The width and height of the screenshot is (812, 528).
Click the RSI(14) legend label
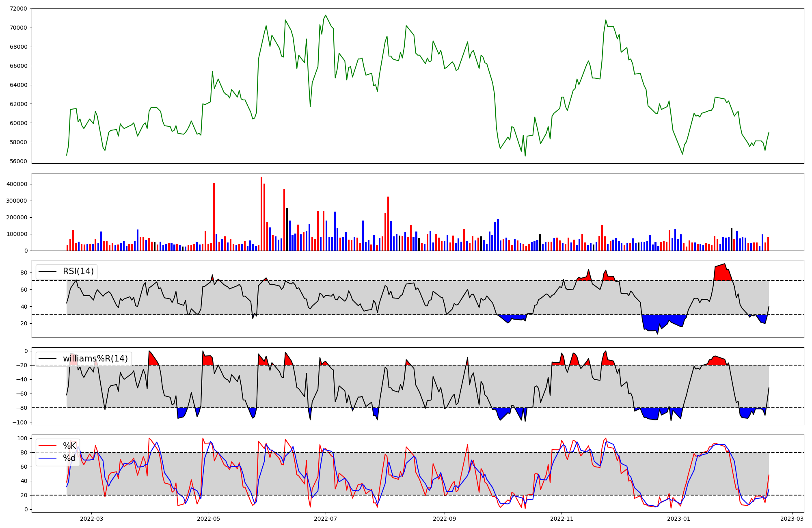click(x=78, y=271)
